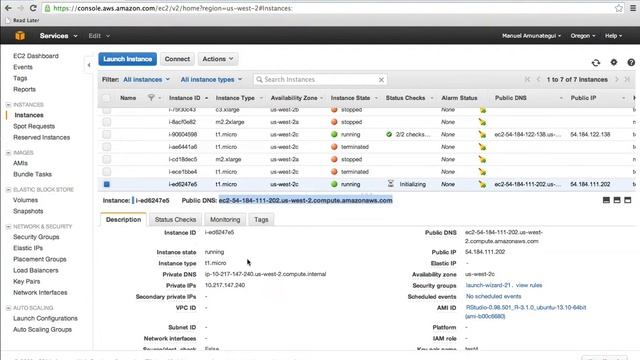This screenshot has width=640, height=360.
Task: Click alarm icon for instance i-ece1bbe4
Action: coord(482,172)
